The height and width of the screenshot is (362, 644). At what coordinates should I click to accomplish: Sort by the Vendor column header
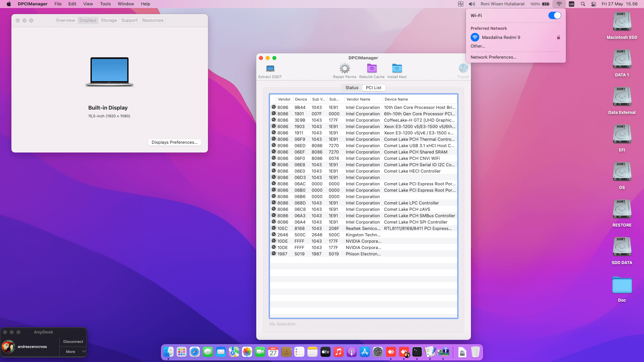click(x=284, y=99)
